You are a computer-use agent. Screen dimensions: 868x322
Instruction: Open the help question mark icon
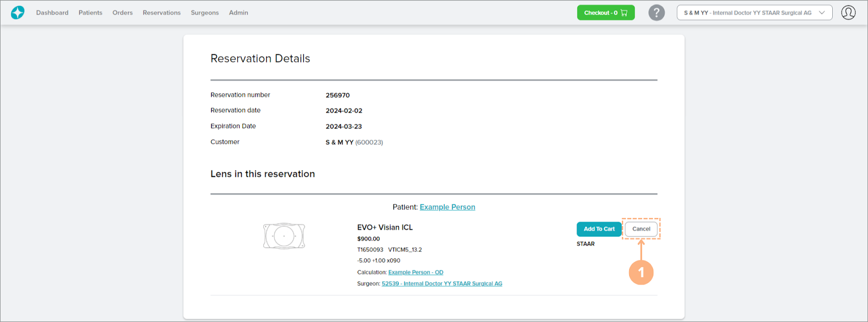[656, 12]
